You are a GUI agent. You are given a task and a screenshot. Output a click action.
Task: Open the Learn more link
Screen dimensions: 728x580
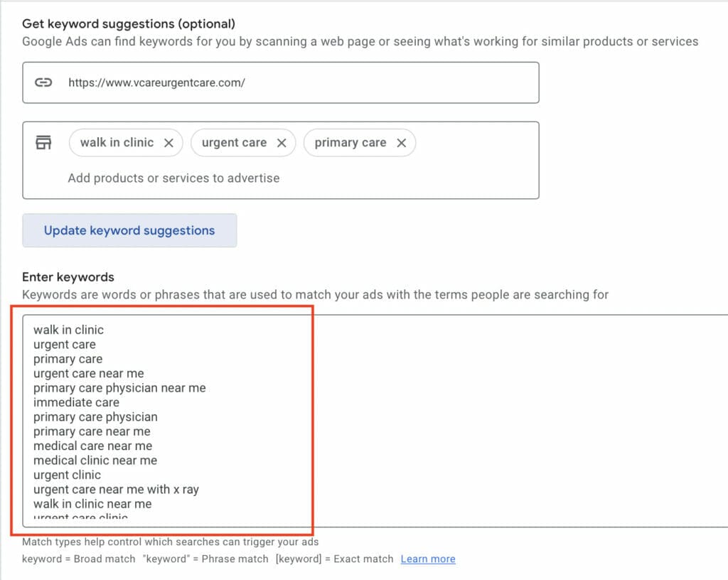pos(427,559)
